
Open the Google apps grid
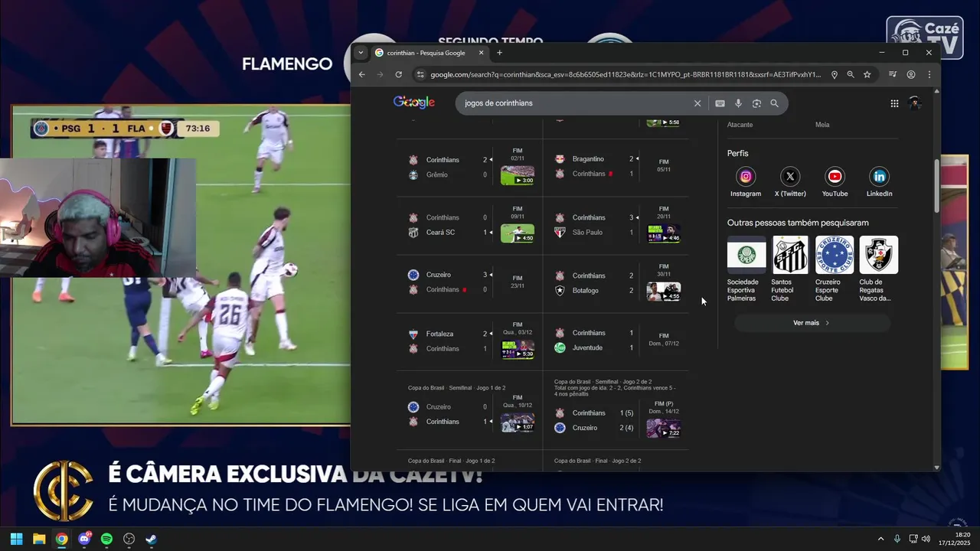[894, 103]
